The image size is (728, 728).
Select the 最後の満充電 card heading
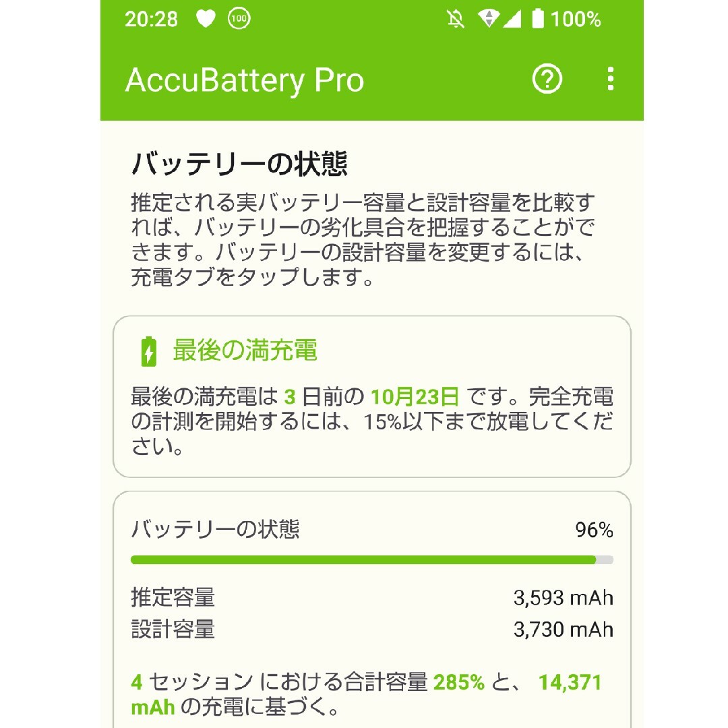[x=245, y=350]
